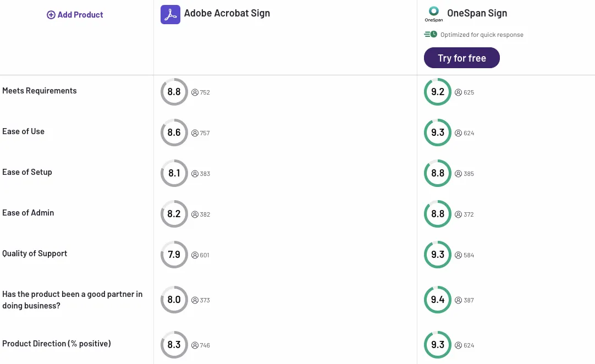Viewport: 595px width, 364px height.
Task: Click the Product Direction row label
Action: point(57,343)
